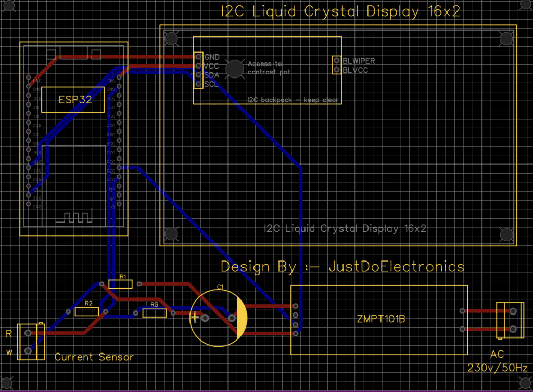Select 'Design By :- JustDoElectronics' silkscreen text
533x392 pixels.
pos(342,267)
